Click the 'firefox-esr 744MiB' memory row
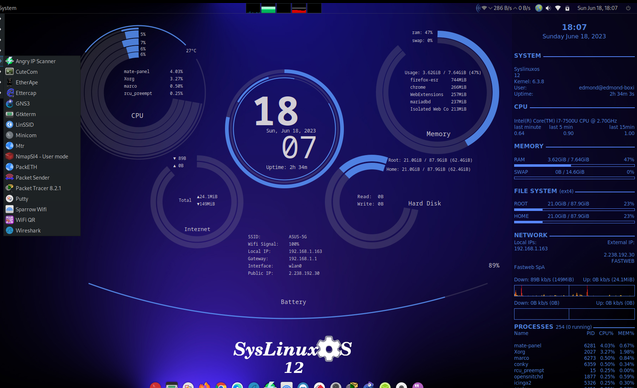Viewport: 637px width, 388px height. (x=438, y=80)
